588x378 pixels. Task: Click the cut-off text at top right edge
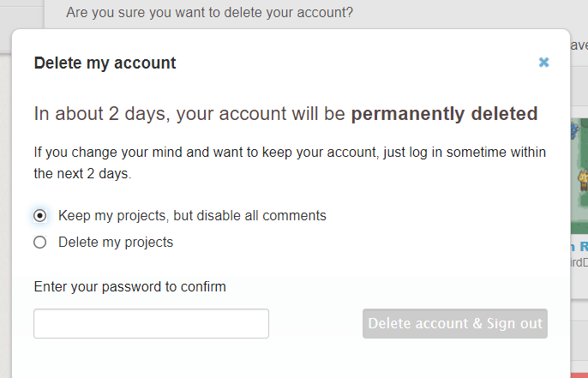pyautogui.click(x=579, y=45)
